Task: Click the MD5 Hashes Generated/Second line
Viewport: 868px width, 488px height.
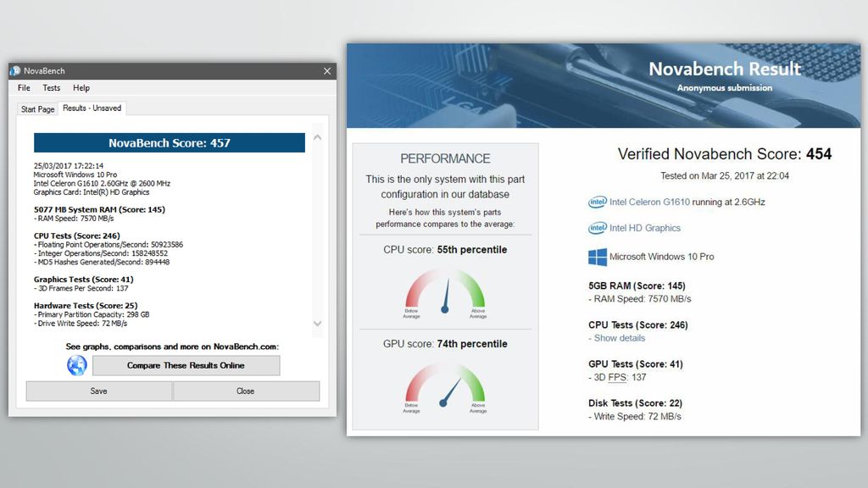Action: (x=102, y=263)
